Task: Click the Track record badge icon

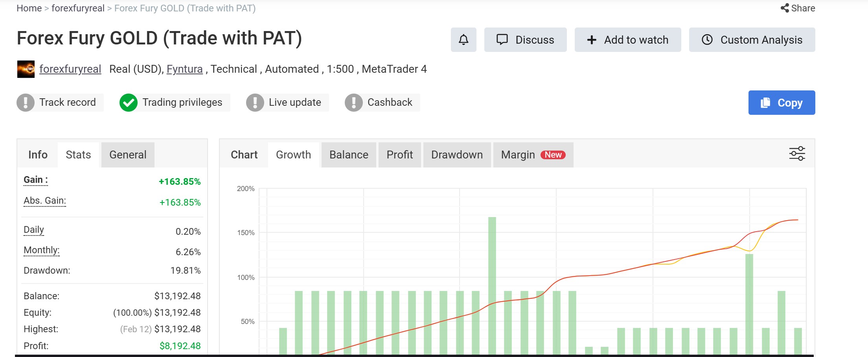Action: tap(25, 102)
